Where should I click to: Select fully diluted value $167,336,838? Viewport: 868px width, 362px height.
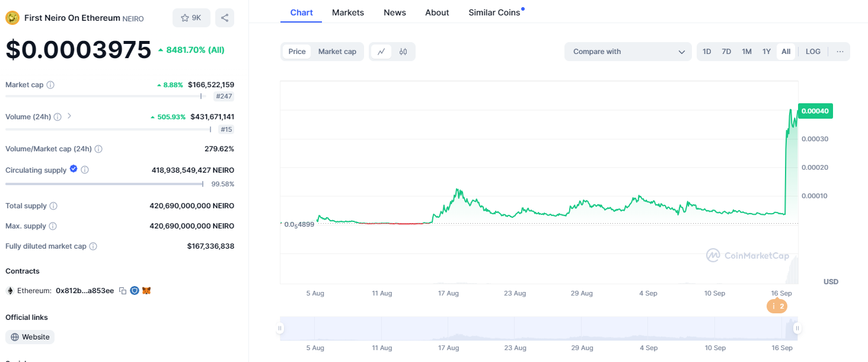[x=210, y=246]
